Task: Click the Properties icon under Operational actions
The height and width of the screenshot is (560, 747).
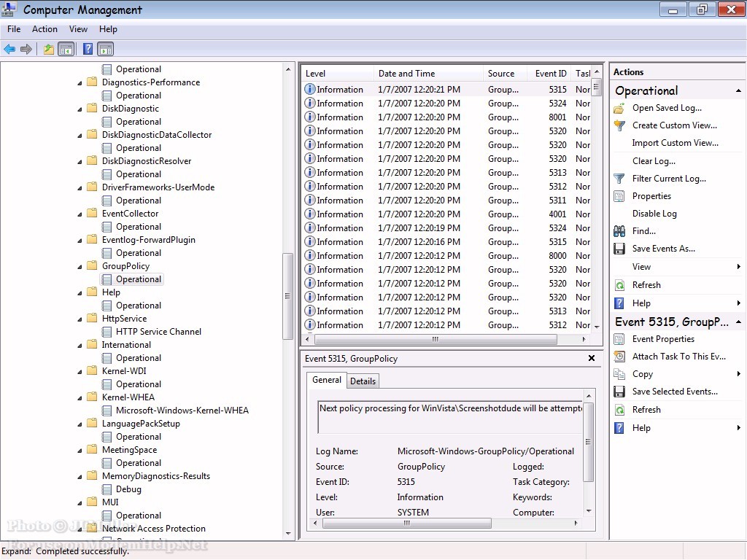Action: (x=619, y=196)
